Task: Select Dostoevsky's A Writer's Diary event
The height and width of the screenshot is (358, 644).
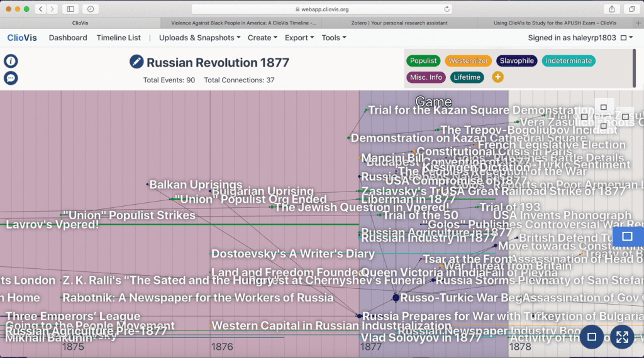Action: (293, 254)
